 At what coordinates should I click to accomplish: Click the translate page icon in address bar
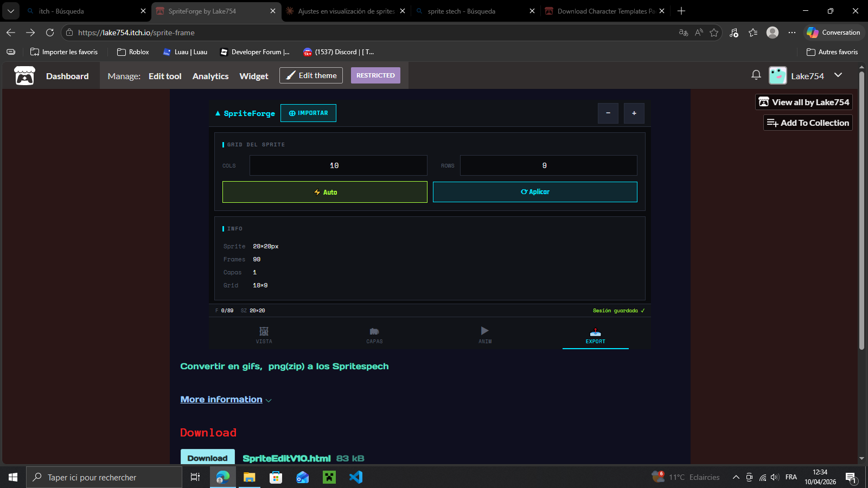click(x=684, y=33)
